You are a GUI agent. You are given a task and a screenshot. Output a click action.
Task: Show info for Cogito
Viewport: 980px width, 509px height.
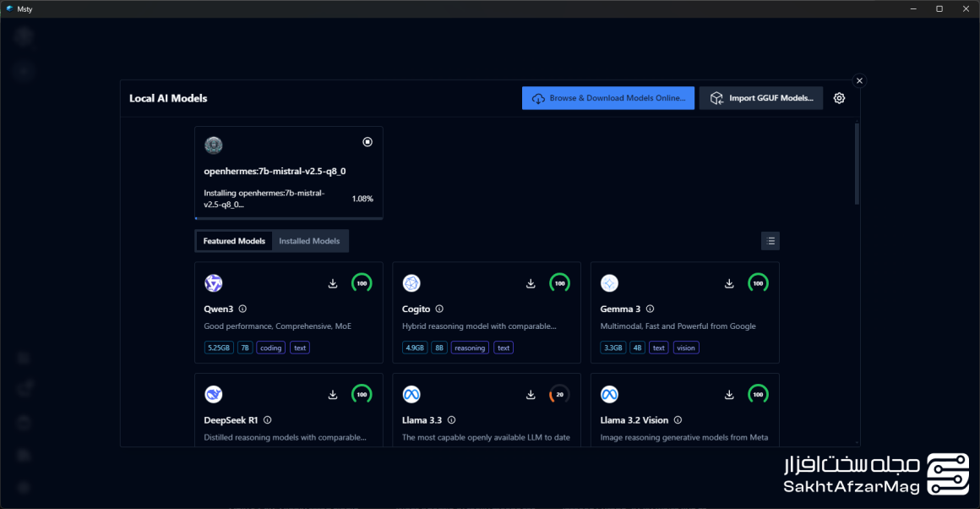pyautogui.click(x=439, y=309)
